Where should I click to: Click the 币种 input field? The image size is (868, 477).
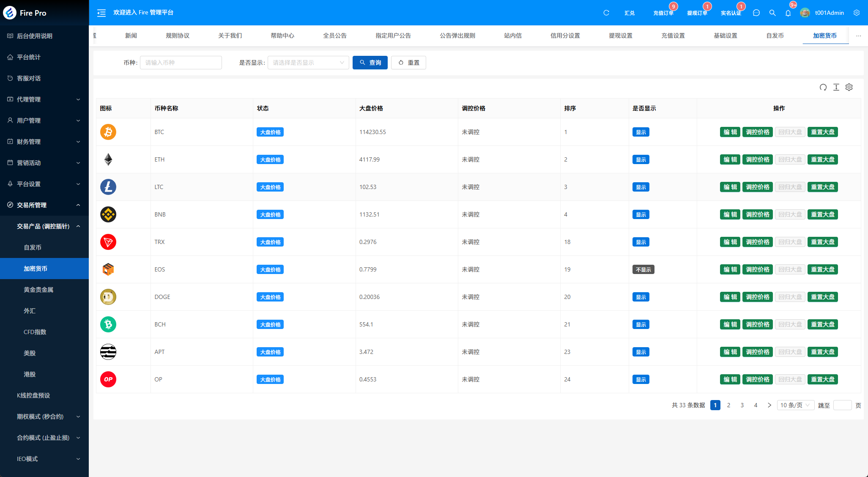[181, 63]
